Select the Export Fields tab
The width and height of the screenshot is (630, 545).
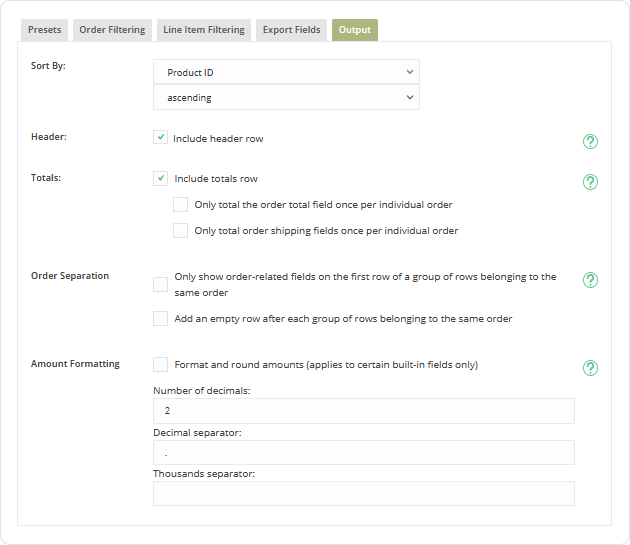click(291, 30)
